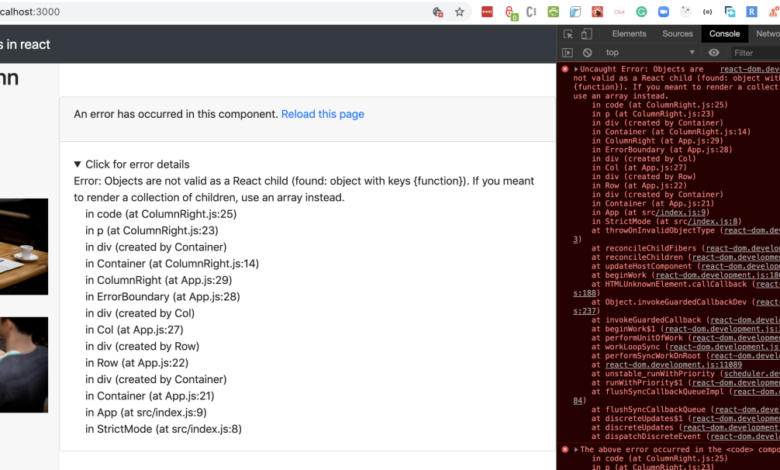Screen dimensions: 780x470
Task: Click 'in Row (at App.js:22)' on the page
Action: (x=137, y=363)
